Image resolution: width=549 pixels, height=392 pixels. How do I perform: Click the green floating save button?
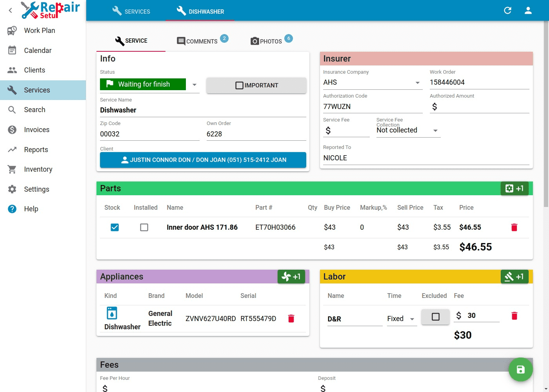tap(520, 369)
